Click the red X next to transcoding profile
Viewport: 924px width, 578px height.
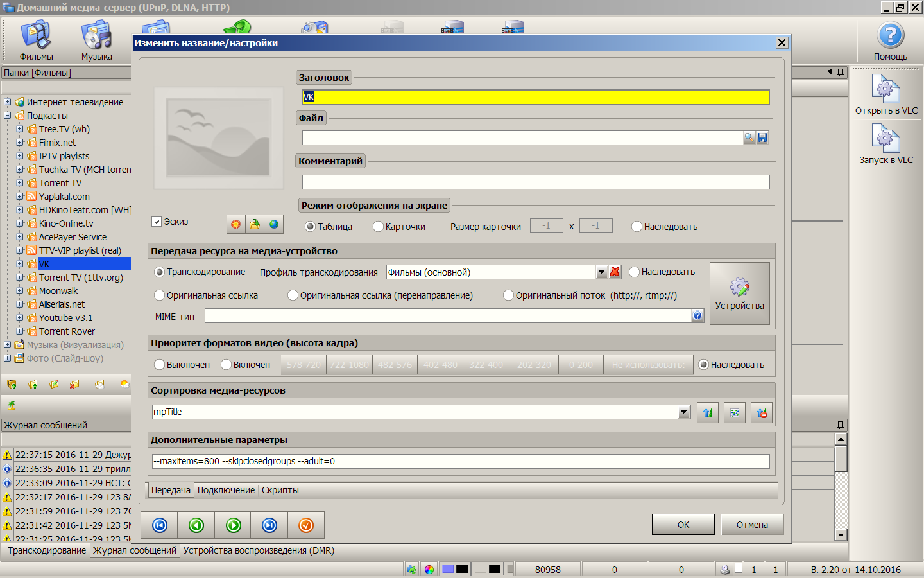pyautogui.click(x=615, y=272)
